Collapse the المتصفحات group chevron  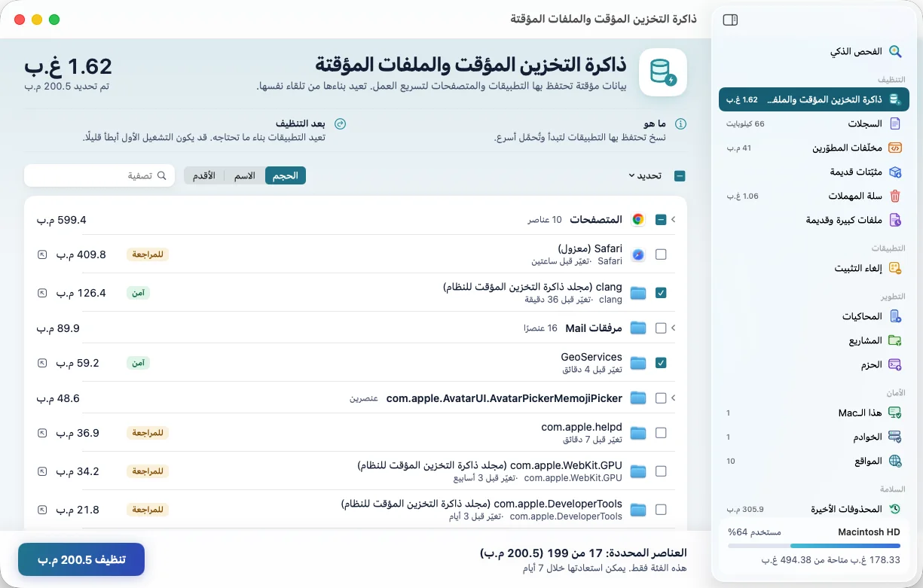[x=674, y=220]
